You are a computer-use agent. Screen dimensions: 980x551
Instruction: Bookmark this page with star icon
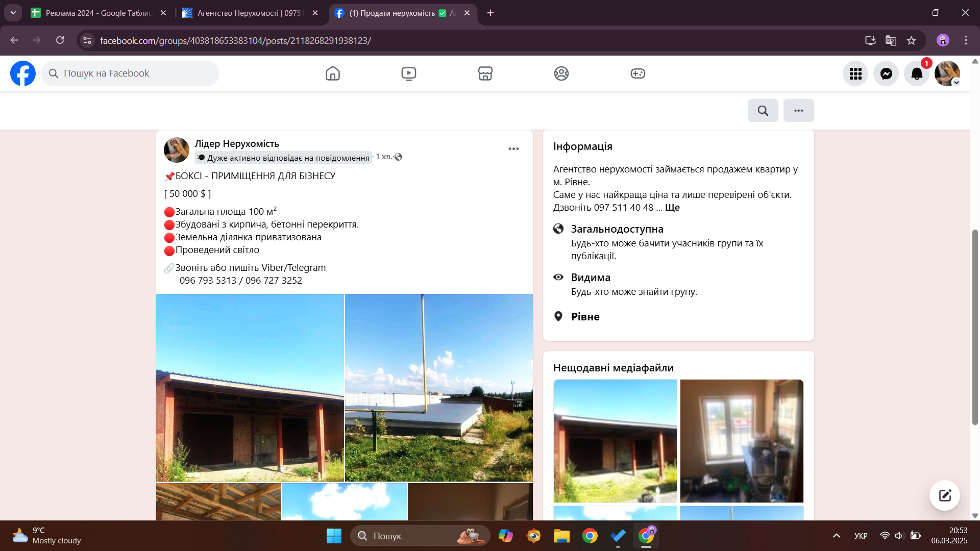point(911,40)
